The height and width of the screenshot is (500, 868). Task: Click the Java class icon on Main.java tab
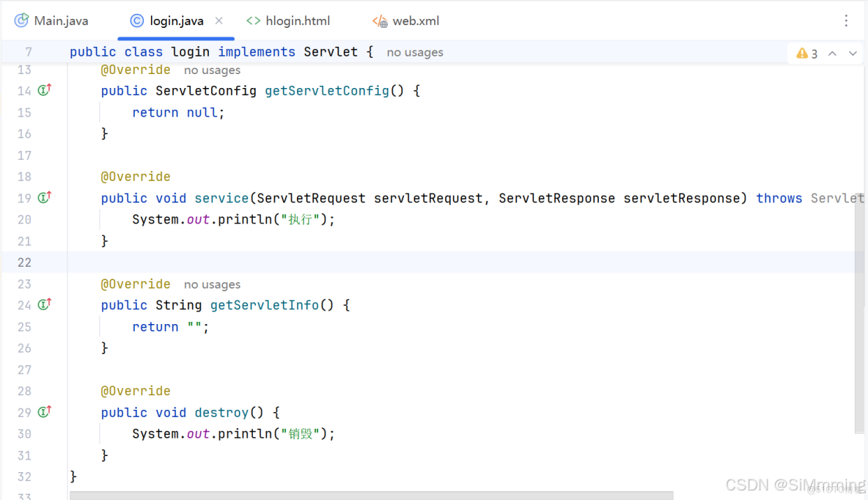[20, 21]
